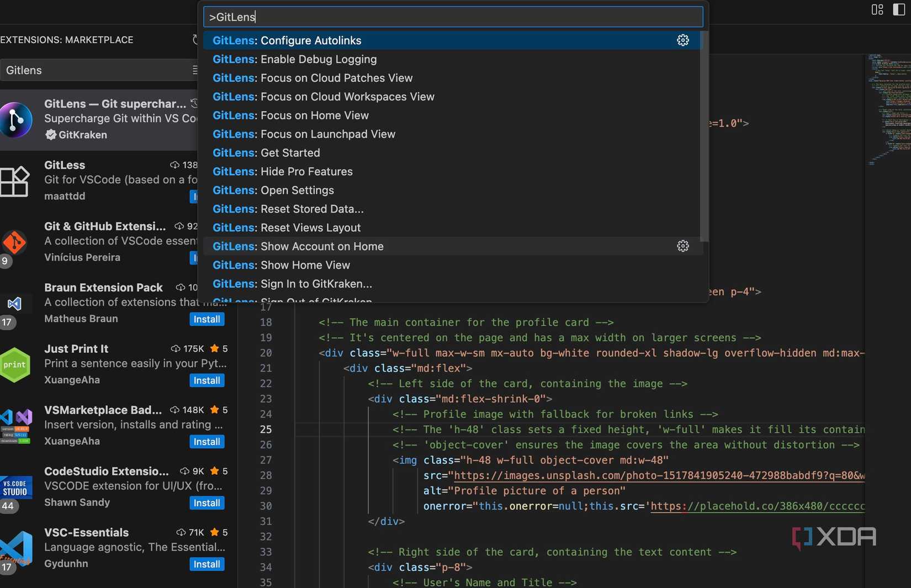Select GitLens: Get Started from the palette

pos(267,152)
